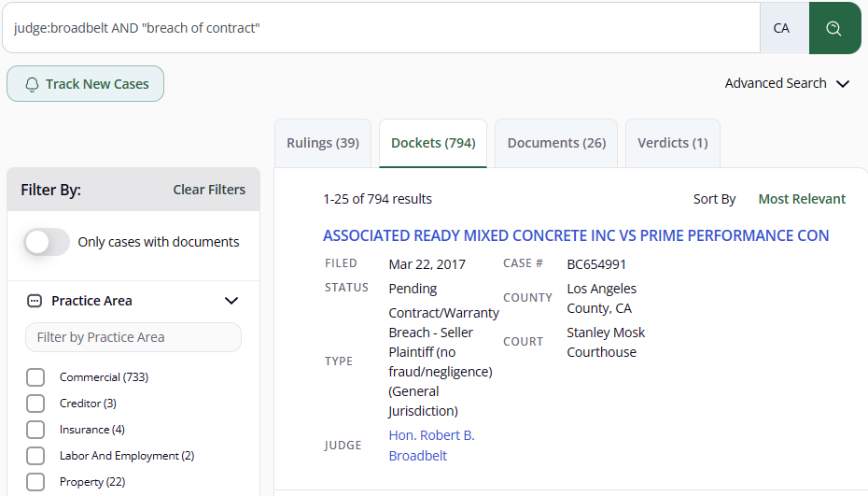
Task: Switch to the Documents (26) tab
Action: coord(556,143)
